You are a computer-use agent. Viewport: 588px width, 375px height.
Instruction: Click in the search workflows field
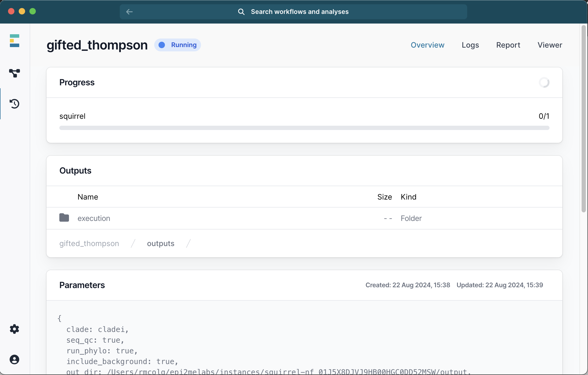[x=299, y=12]
